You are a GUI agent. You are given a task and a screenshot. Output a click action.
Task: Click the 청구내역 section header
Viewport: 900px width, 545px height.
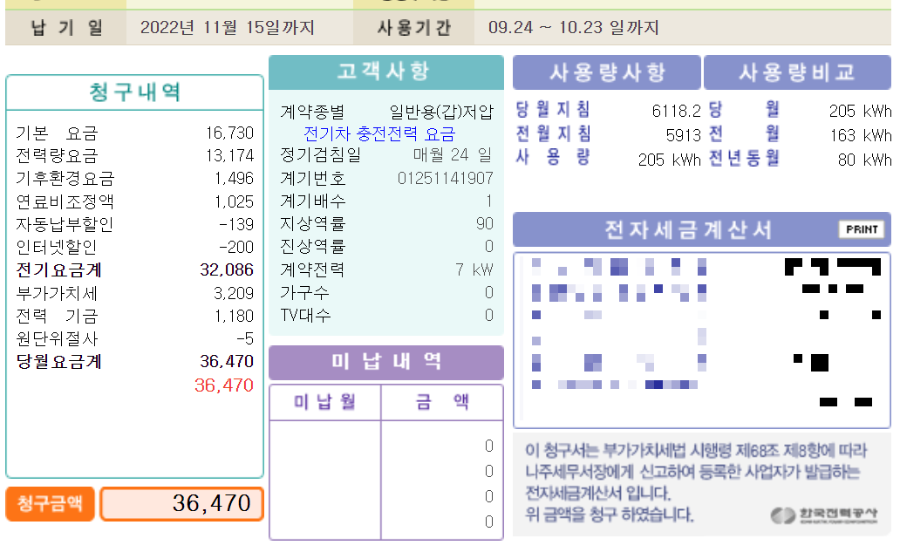(135, 92)
